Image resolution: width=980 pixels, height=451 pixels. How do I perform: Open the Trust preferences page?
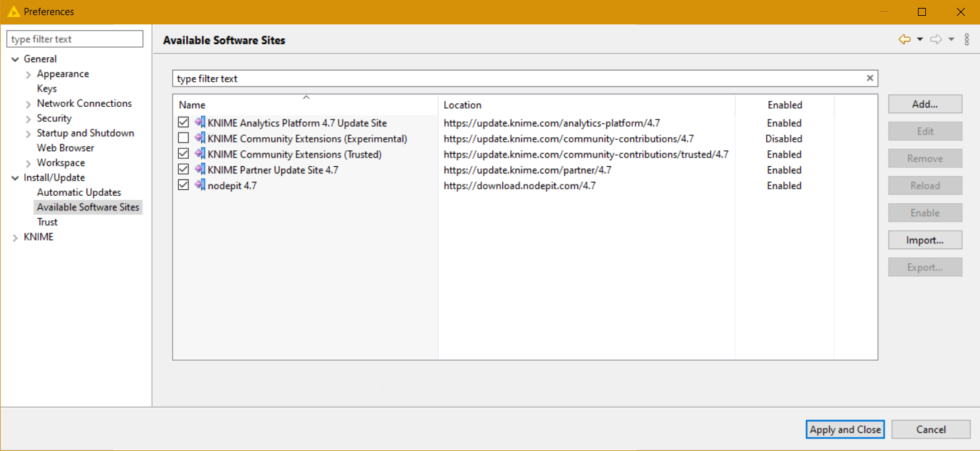(x=48, y=222)
